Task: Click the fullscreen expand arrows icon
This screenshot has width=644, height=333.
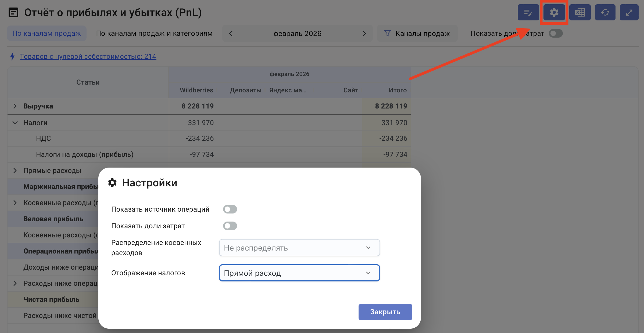Action: 629,13
